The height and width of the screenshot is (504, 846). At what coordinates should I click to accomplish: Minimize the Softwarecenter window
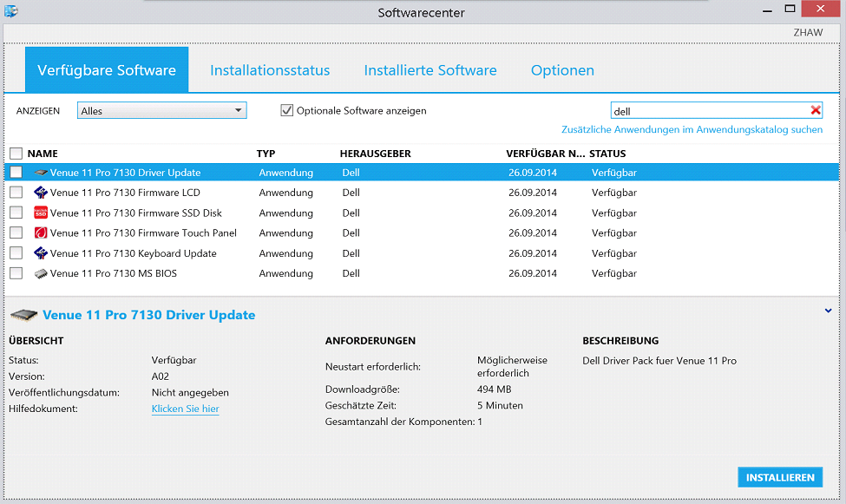pos(767,10)
